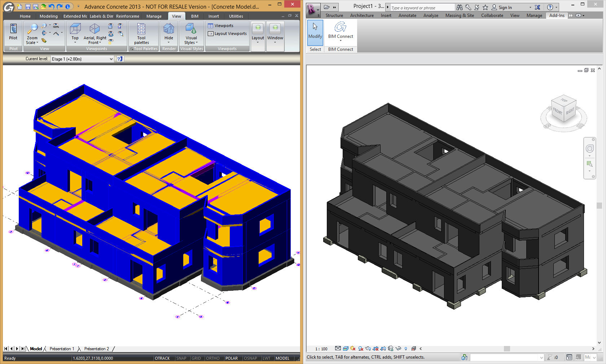Image resolution: width=606 pixels, height=364 pixels.
Task: Activate the Modify tool in Revit
Action: tap(315, 32)
